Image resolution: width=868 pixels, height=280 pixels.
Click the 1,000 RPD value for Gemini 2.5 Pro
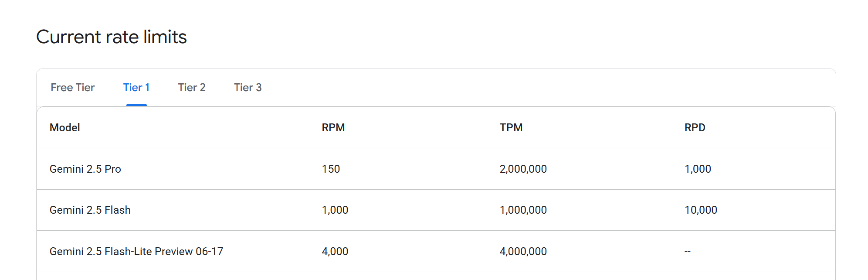pos(698,169)
